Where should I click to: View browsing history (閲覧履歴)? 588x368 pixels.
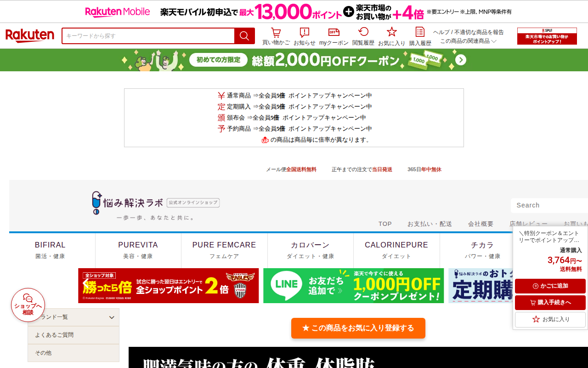363,36
